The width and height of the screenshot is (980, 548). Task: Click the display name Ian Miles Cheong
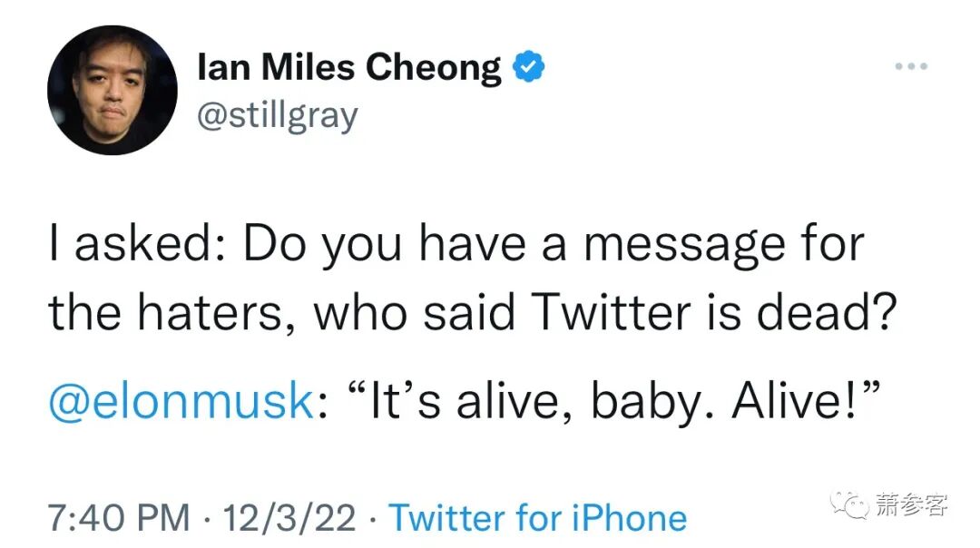pos(348,68)
